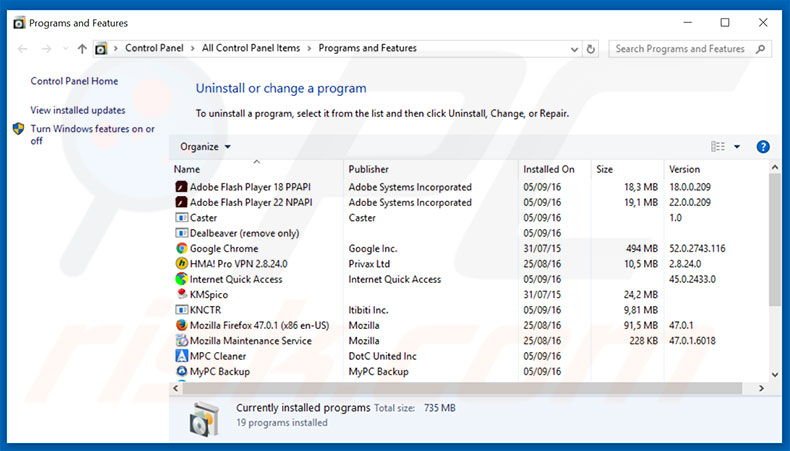Viewport: 790px width, 451px height.
Task: Open the recent locations dropdown arrow
Action: [x=65, y=49]
